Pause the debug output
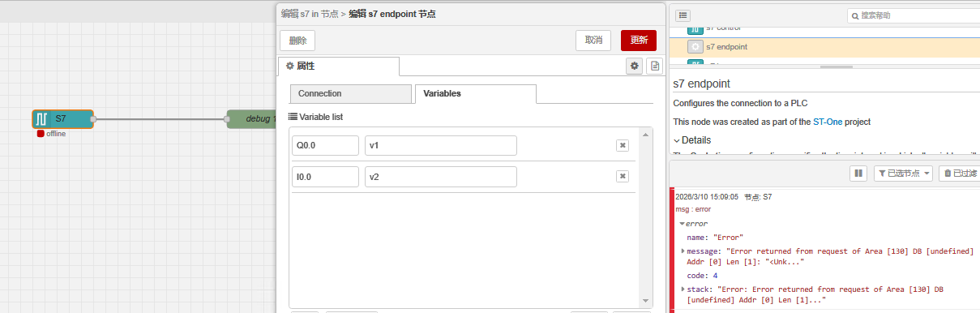 tap(858, 173)
